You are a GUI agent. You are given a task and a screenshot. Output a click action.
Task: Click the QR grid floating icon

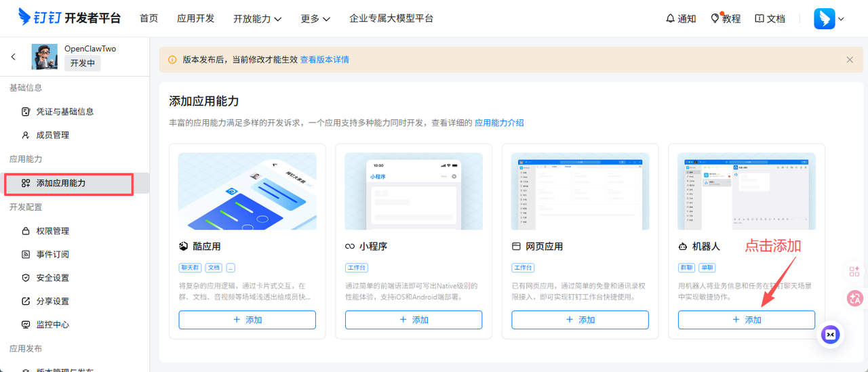coord(854,272)
